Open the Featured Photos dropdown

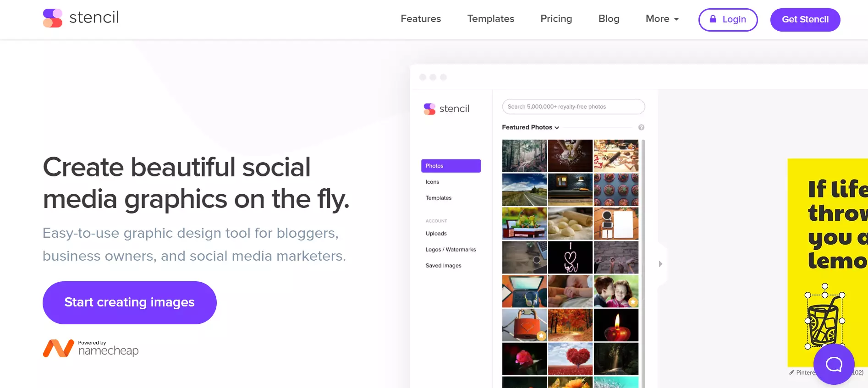[x=530, y=127]
